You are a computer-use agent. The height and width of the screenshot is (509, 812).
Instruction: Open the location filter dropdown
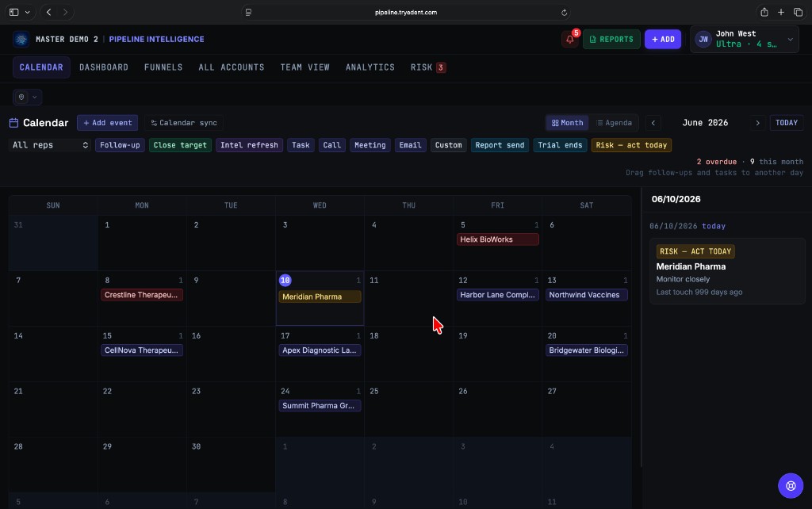pos(28,97)
